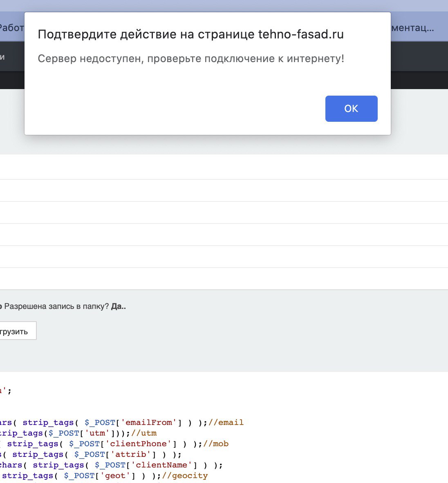Click code line containing $_POST['utm']
448x483 pixels.
78,433
